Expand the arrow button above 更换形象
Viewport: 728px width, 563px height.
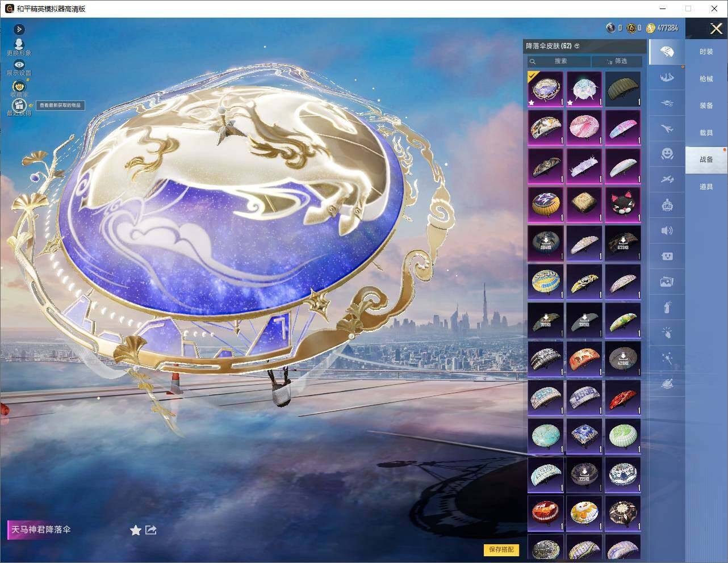pos(19,29)
